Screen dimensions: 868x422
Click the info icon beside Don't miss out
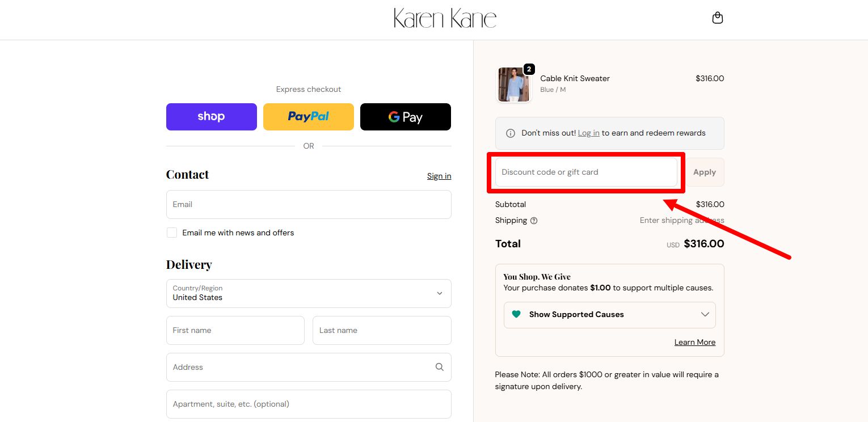[x=511, y=133]
